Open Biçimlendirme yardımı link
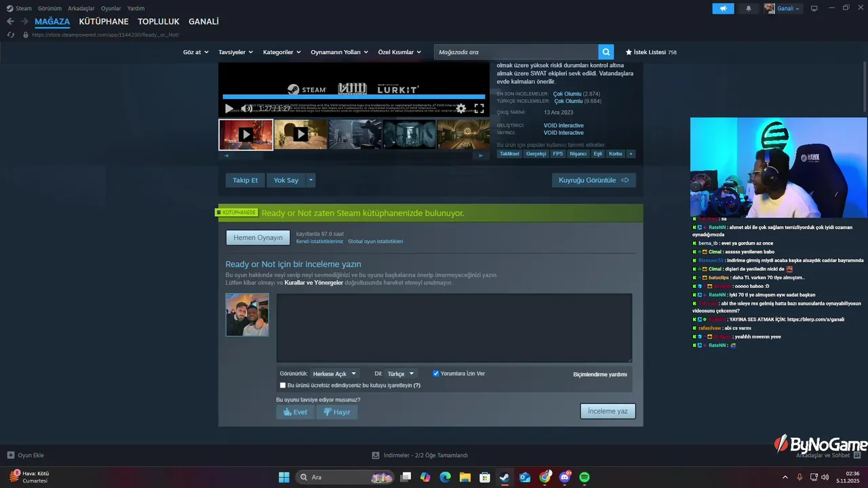The height and width of the screenshot is (488, 868). [600, 374]
